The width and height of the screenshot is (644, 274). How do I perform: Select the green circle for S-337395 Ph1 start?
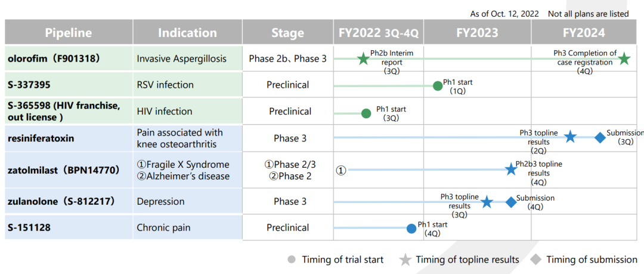pos(438,85)
